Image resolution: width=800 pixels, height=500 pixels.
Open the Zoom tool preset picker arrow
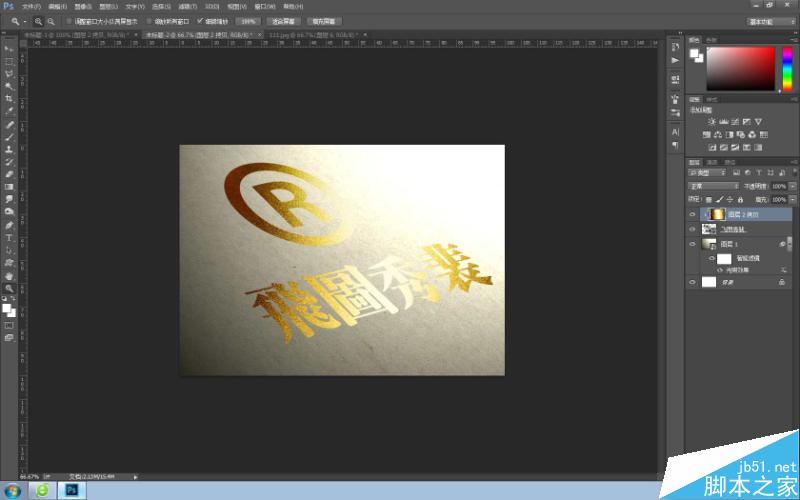point(24,21)
